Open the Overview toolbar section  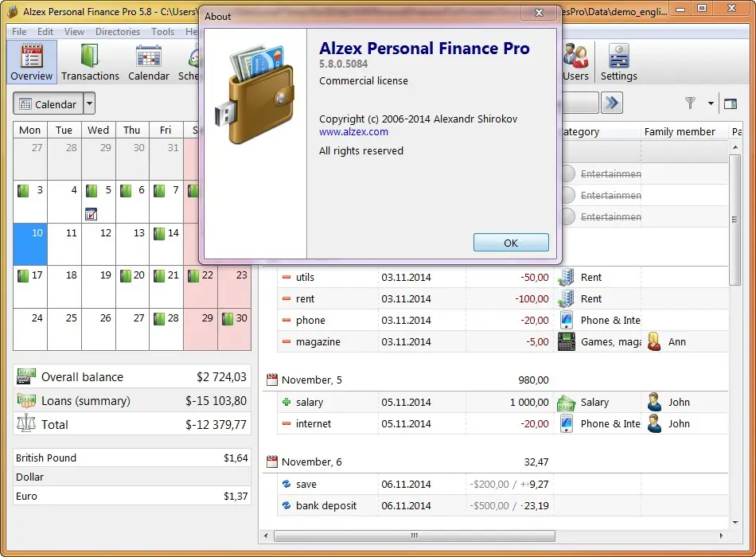[x=32, y=62]
